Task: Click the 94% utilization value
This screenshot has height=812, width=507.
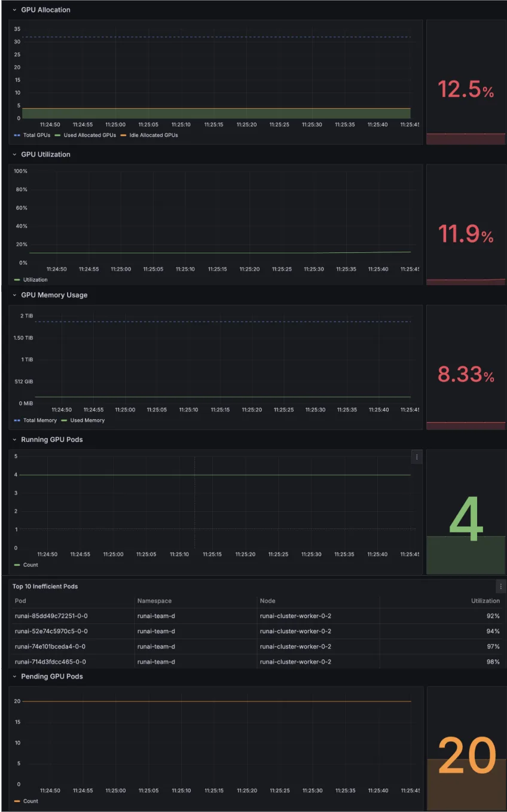Action: pyautogui.click(x=493, y=631)
